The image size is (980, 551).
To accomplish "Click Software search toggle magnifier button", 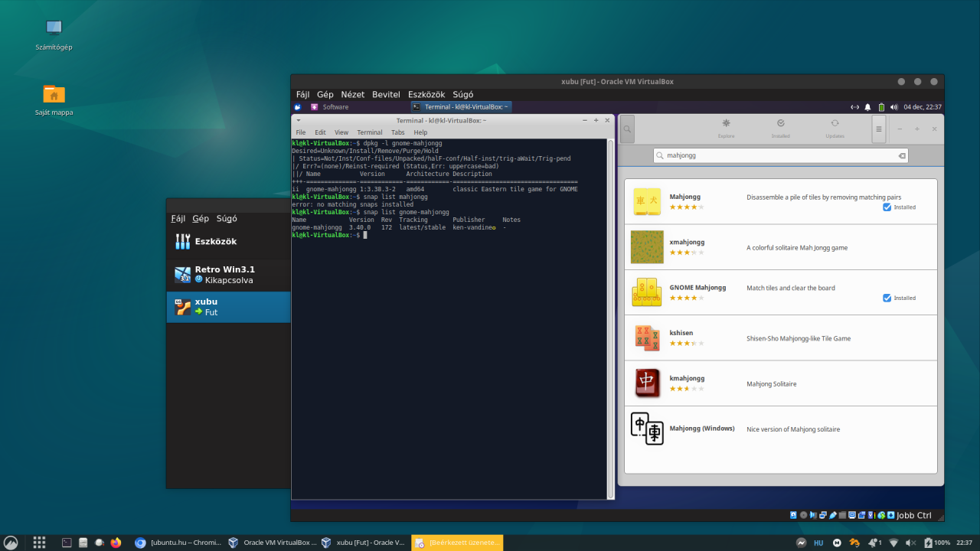I will tap(627, 129).
